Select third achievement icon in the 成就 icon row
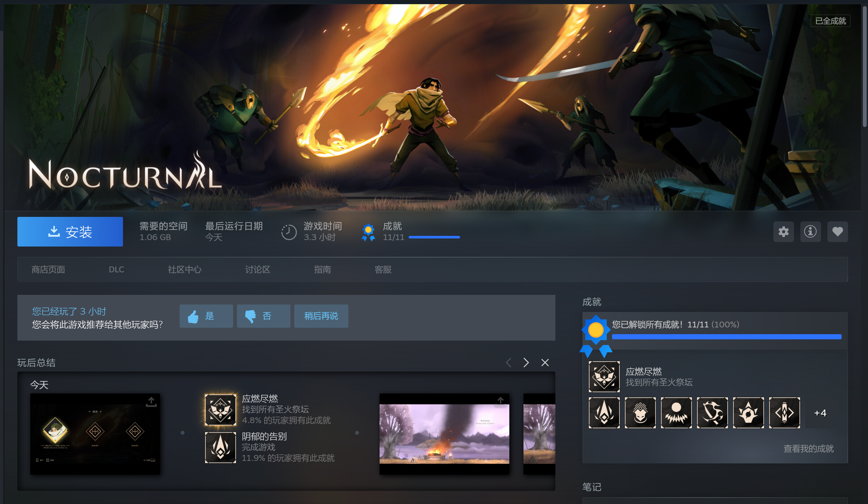This screenshot has height=504, width=868. 676,413
